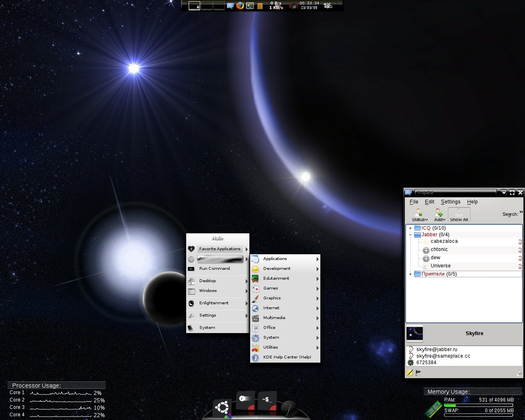The height and width of the screenshot is (420, 525).
Task: Choose Run Command in Main menu
Action: coord(218,269)
